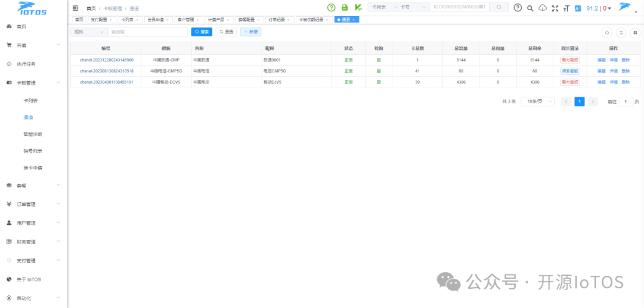Collapse the sidebar with the hamburger icon
Viewport: 644px width, 308px height.
pos(75,8)
